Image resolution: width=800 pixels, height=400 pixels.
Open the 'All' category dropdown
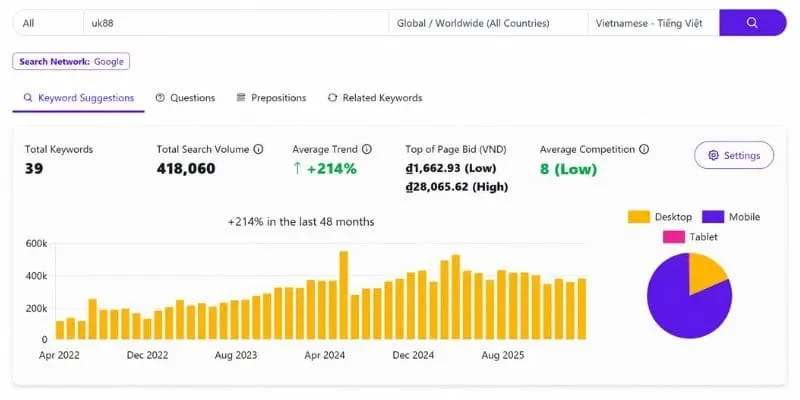point(48,23)
